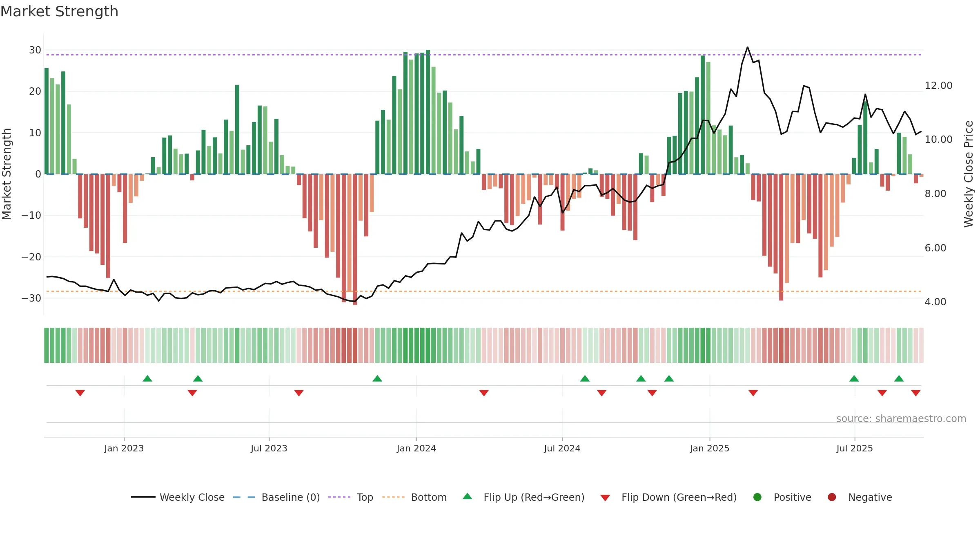Click the 'Jul 2023' x-axis label

(x=269, y=448)
